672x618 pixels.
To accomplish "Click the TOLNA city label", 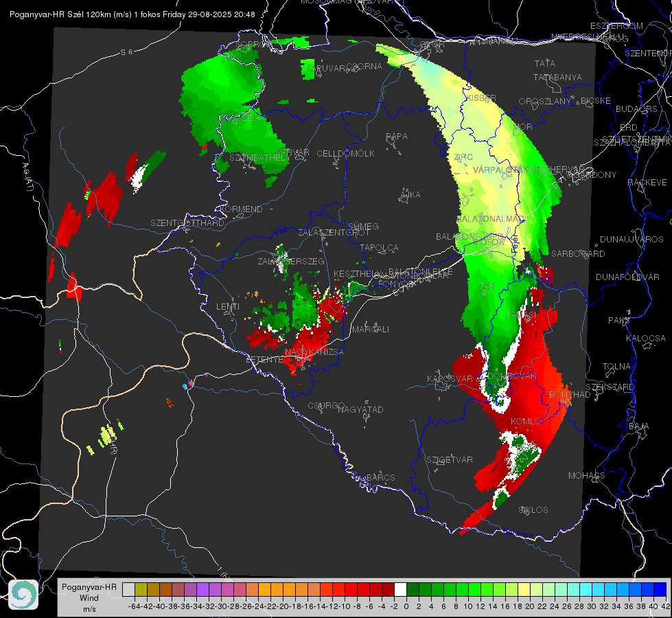I will point(616,367).
